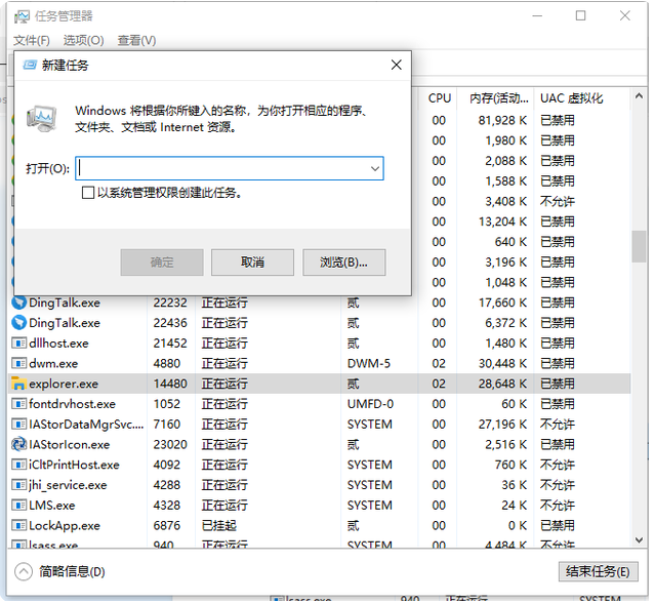Click user name DWM-5
This screenshot has height=601, width=649.
coord(369,363)
